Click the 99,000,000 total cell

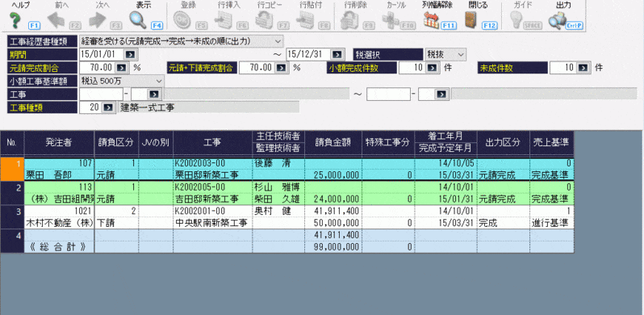[333, 247]
